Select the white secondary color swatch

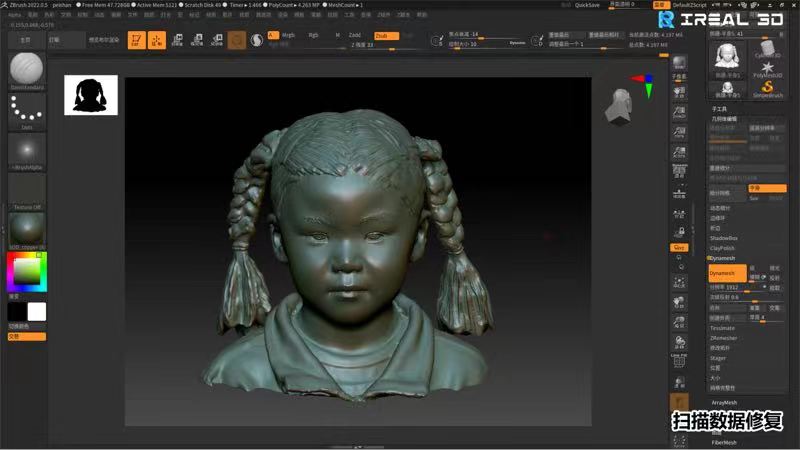(36, 312)
